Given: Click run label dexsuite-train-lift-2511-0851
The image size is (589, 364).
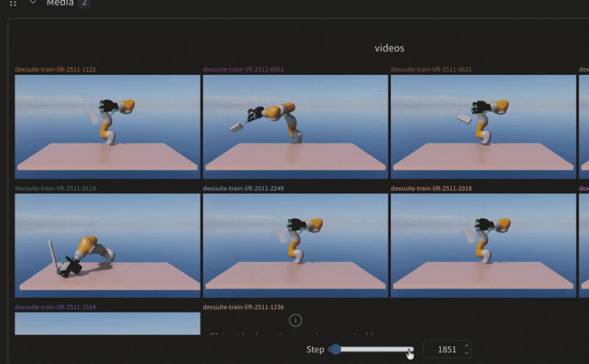Looking at the screenshot, I should pyautogui.click(x=243, y=69).
